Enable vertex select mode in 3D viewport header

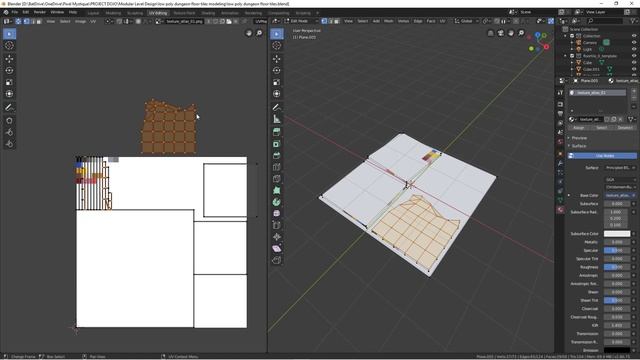324,21
